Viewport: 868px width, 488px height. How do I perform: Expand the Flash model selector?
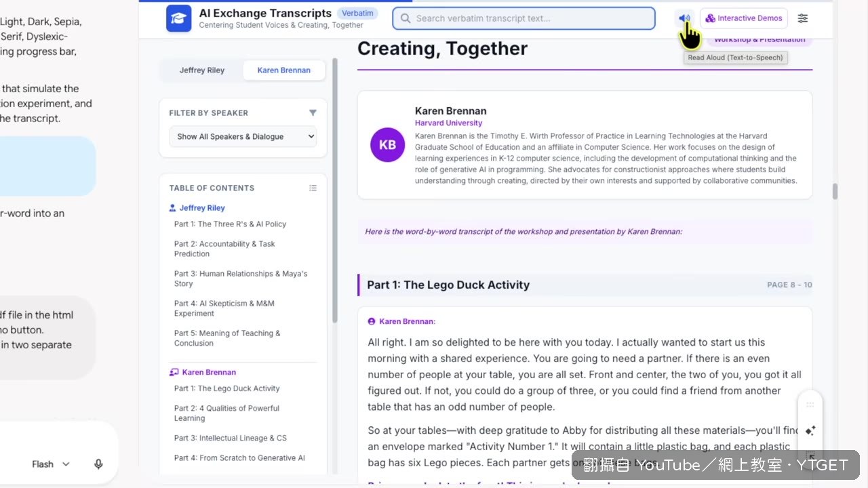pos(51,464)
